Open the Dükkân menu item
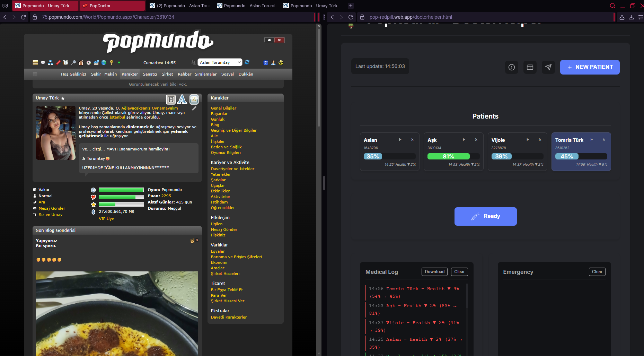Viewport: 644px width, 356px height. click(246, 74)
